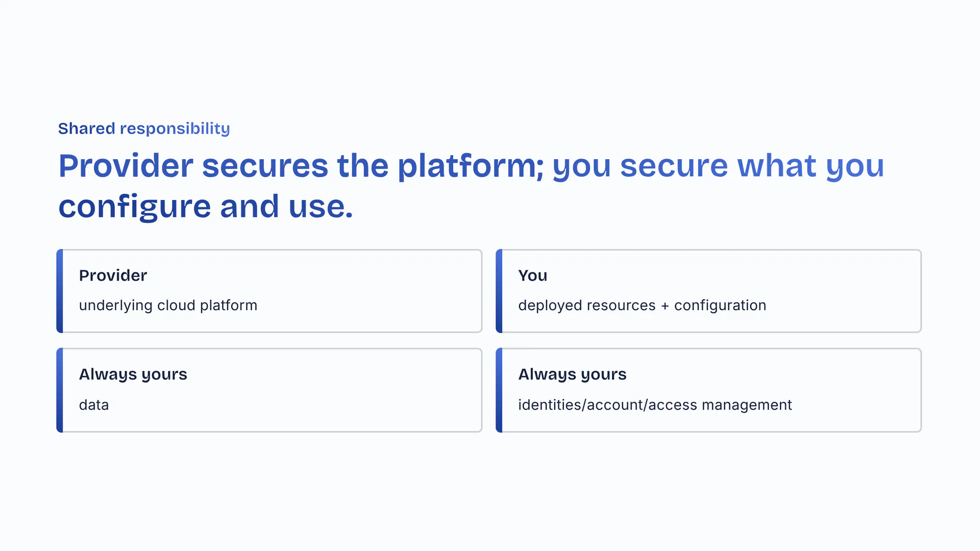The image size is (980, 551).
Task: Click blue accent bar of You card
Action: click(x=499, y=291)
